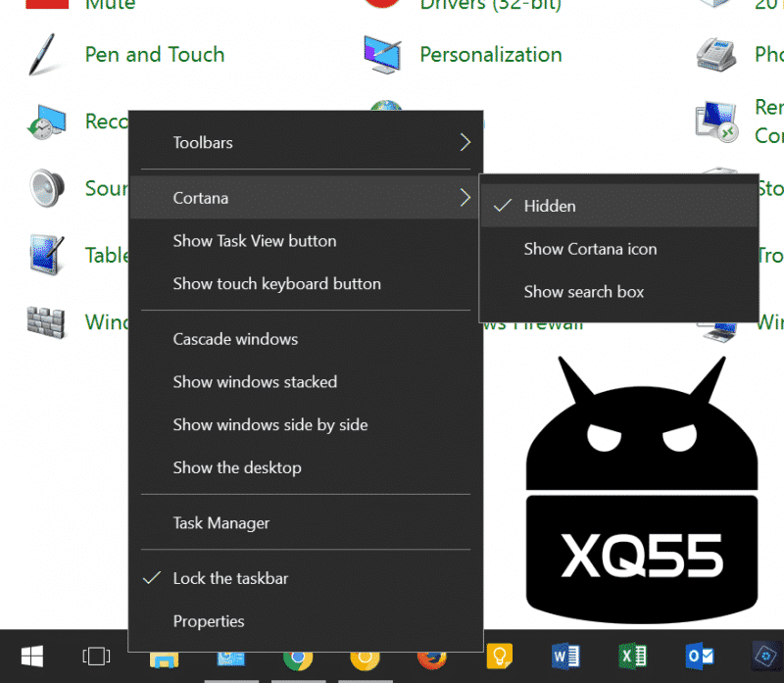Screen dimensions: 784x683
Task: Choose Show Cortana icon option
Action: click(x=590, y=249)
